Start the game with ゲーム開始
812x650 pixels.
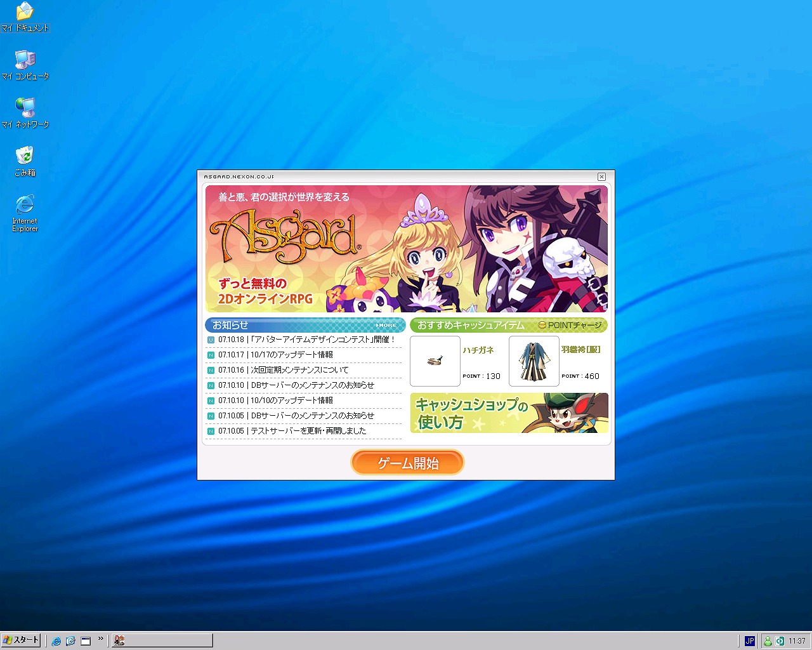pyautogui.click(x=407, y=463)
